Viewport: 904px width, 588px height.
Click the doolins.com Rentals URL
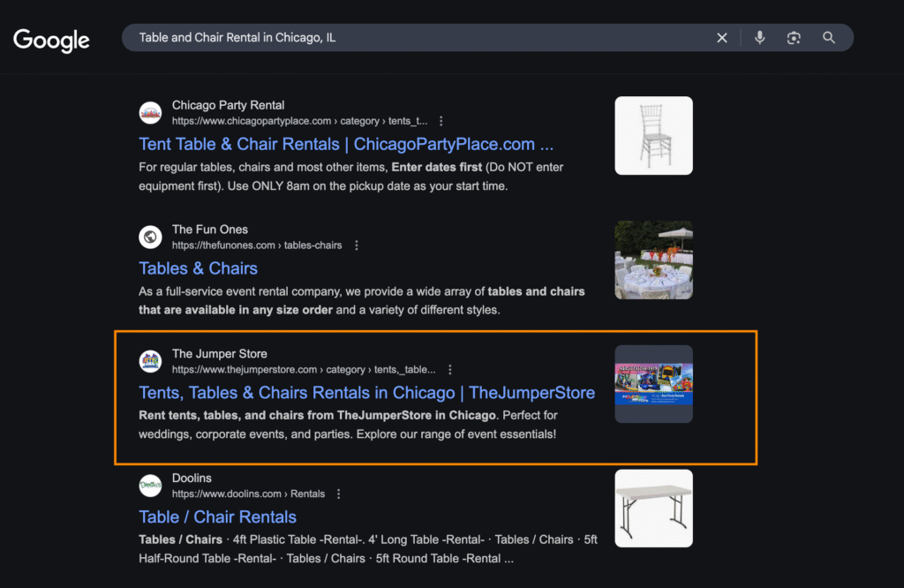[248, 494]
